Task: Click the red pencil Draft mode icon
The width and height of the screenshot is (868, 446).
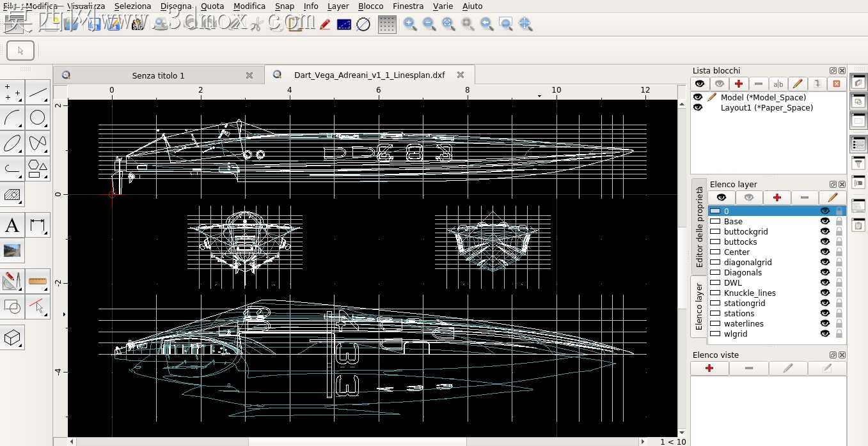Action: [x=325, y=24]
